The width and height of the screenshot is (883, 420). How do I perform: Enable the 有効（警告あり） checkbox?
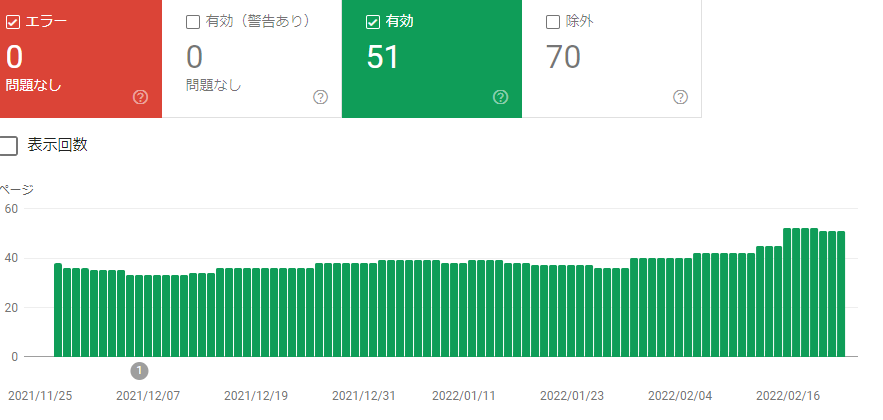point(193,23)
